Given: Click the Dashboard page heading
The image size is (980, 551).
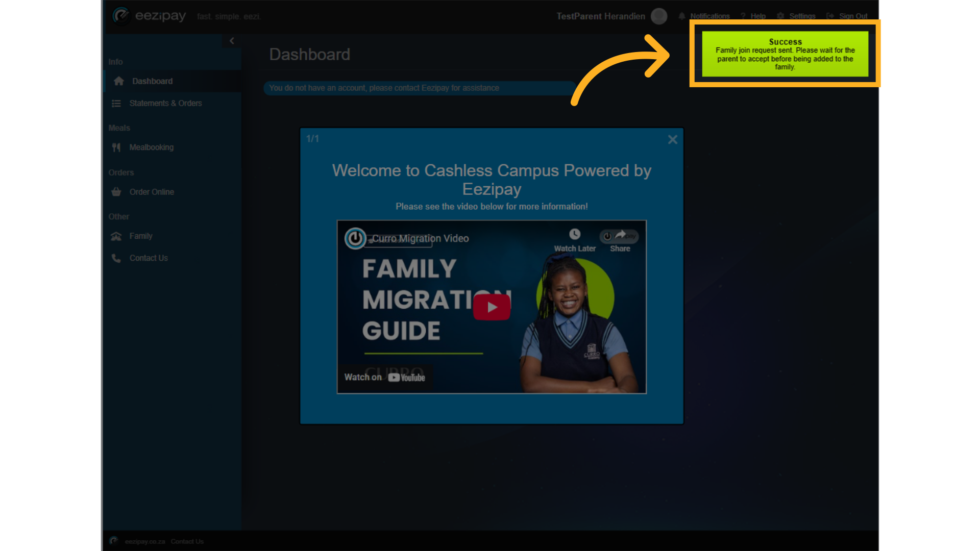Looking at the screenshot, I should (x=309, y=55).
